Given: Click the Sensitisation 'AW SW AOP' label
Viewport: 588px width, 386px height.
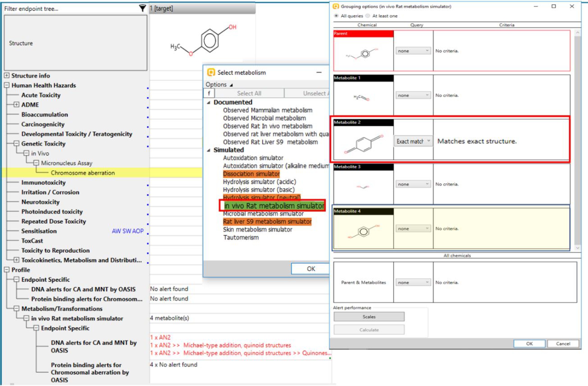Looking at the screenshot, I should (x=128, y=231).
